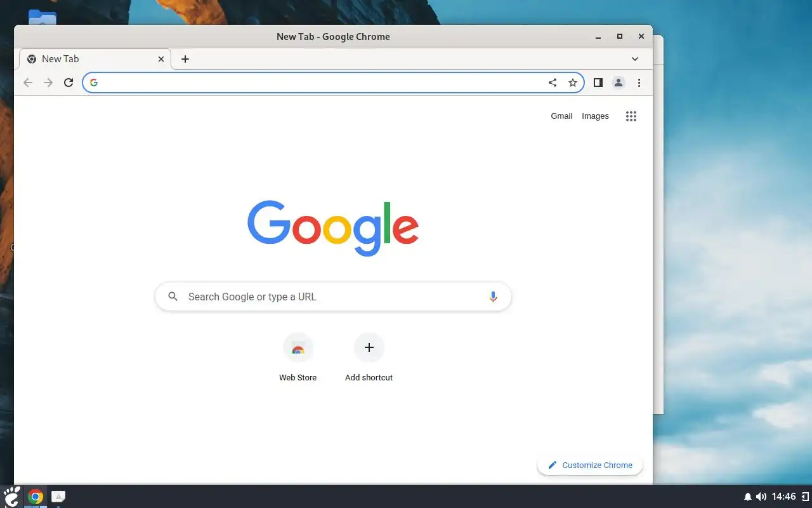Image resolution: width=812 pixels, height=508 pixels.
Task: Share this page using the share icon
Action: pos(553,83)
